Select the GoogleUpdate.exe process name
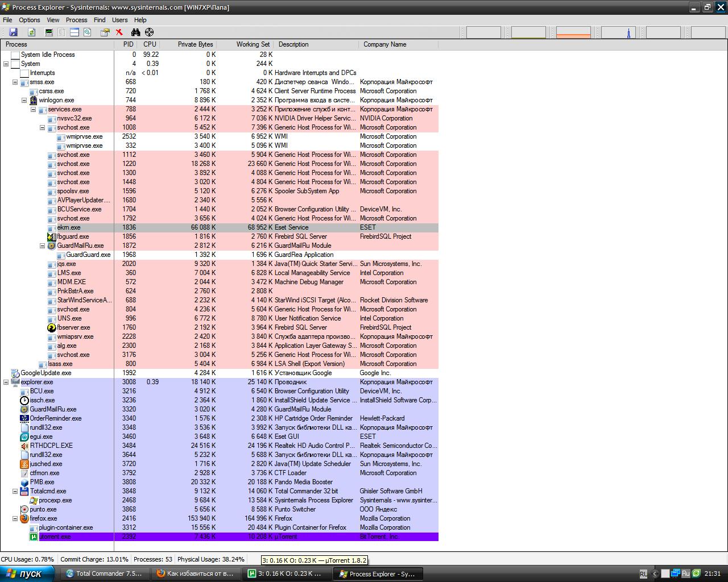 pos(46,373)
